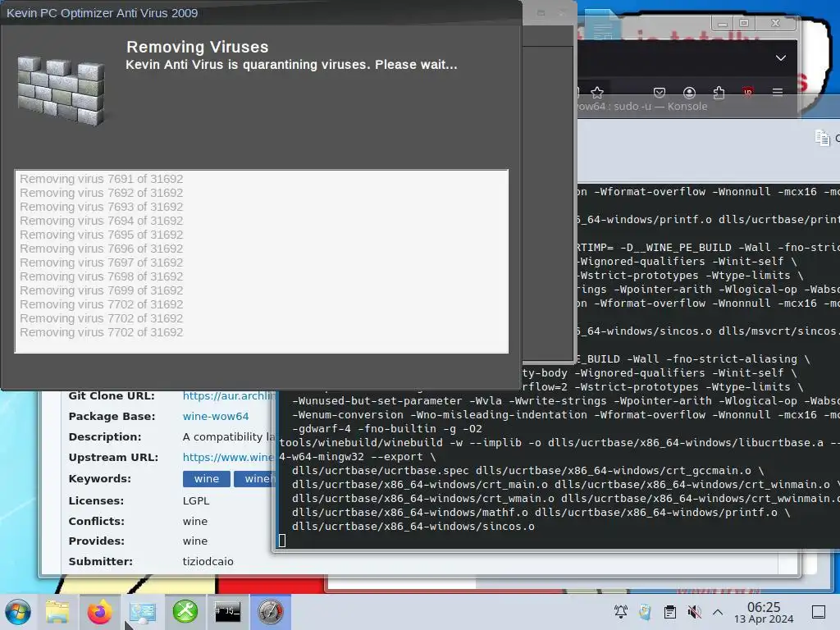This screenshot has width=840, height=630.
Task: Open the system monitor taskbar icon
Action: coord(143,612)
